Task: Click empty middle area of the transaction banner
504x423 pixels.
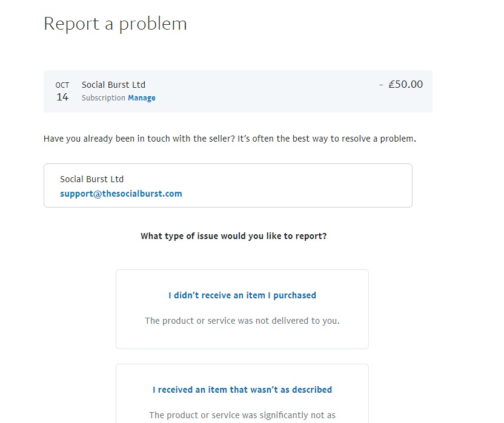Action: 267,91
